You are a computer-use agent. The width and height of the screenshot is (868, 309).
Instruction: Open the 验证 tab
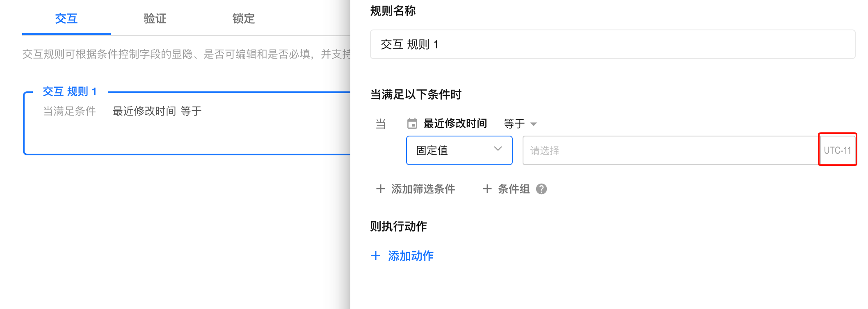tap(155, 18)
